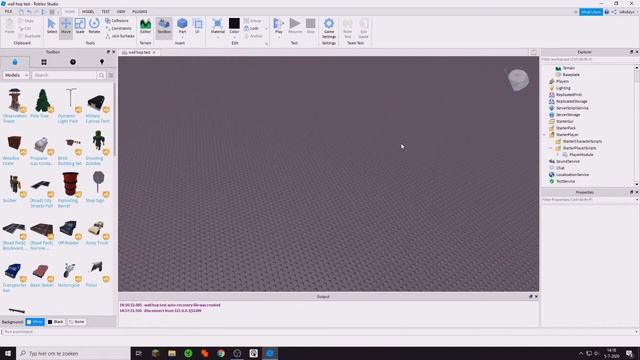
Task: Switch to the PLUGINS ribbon tab
Action: coord(140,11)
